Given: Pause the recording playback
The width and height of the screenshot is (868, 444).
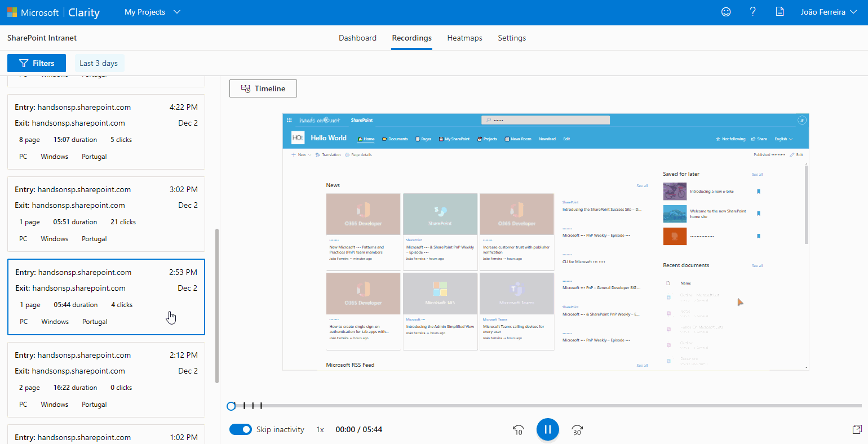Looking at the screenshot, I should point(547,429).
